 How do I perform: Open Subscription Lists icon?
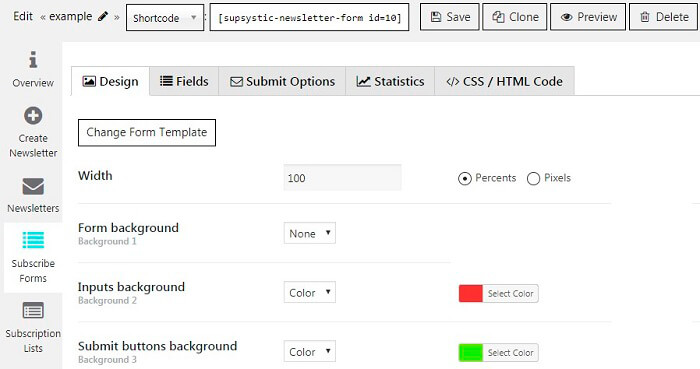point(33,311)
